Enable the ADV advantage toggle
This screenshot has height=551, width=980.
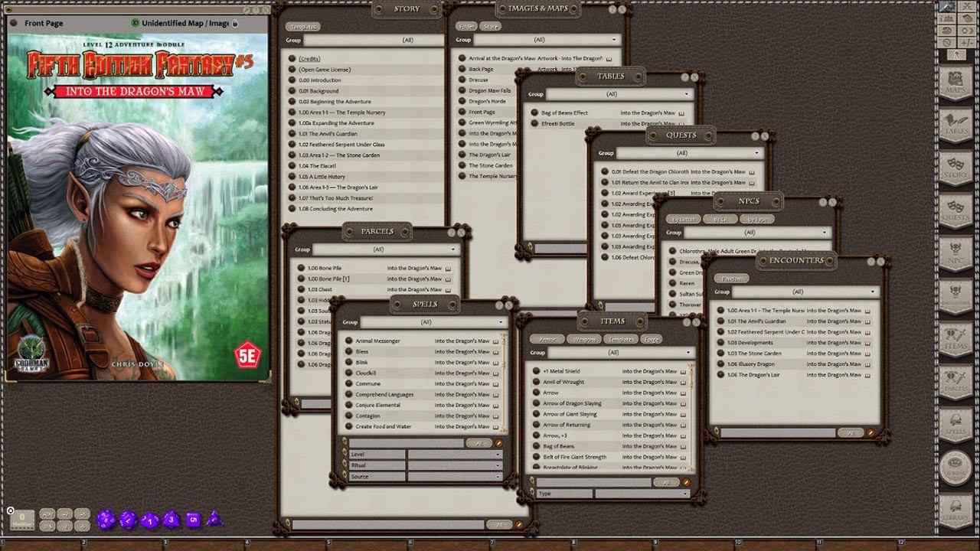[x=47, y=514]
